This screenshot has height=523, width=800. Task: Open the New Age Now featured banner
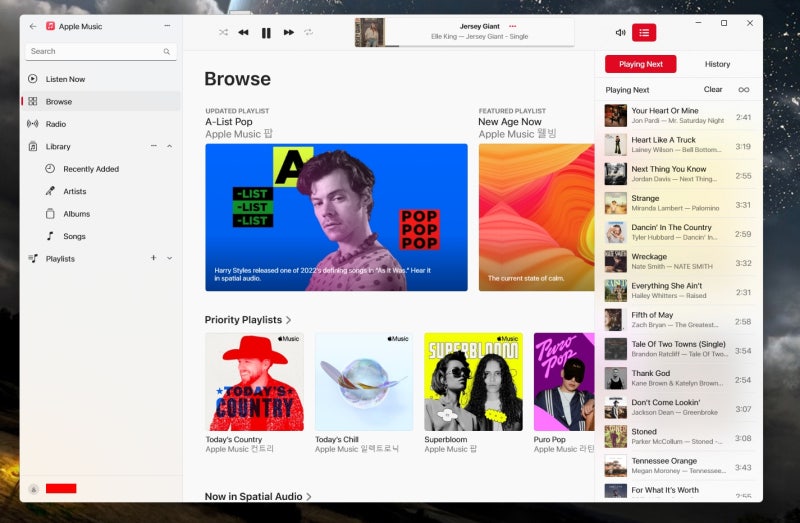tap(536, 217)
